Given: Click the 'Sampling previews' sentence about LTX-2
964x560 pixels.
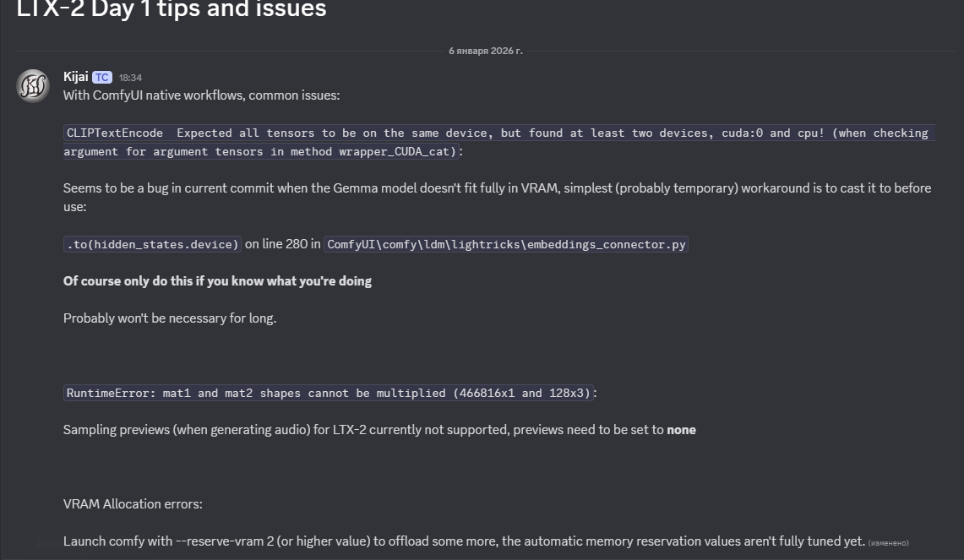Looking at the screenshot, I should [x=363, y=430].
